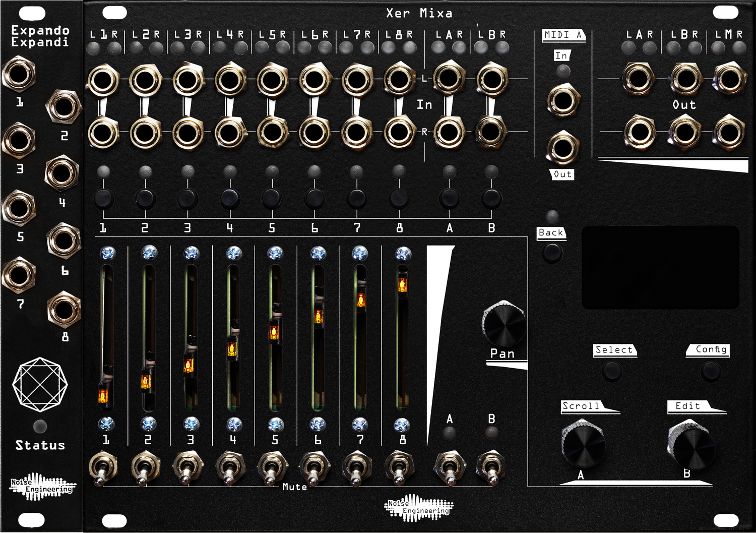This screenshot has height=533, width=756.
Task: Click the channel 1 left input jack
Action: 102,79
